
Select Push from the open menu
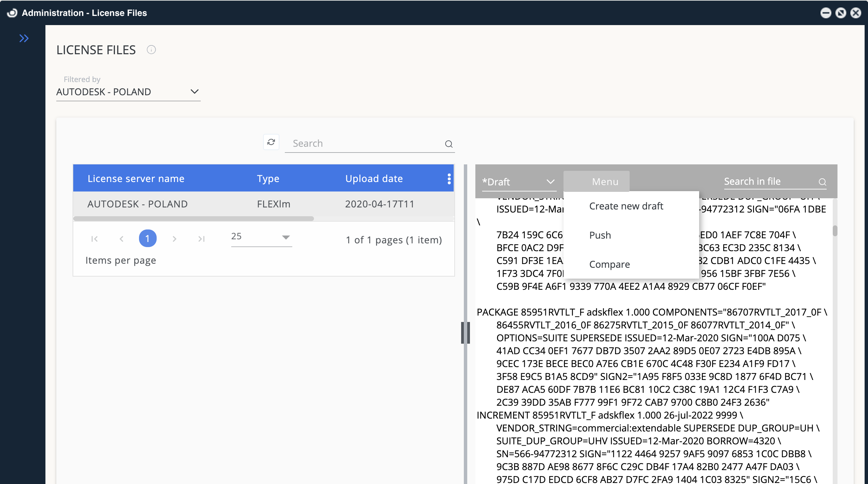(x=600, y=235)
